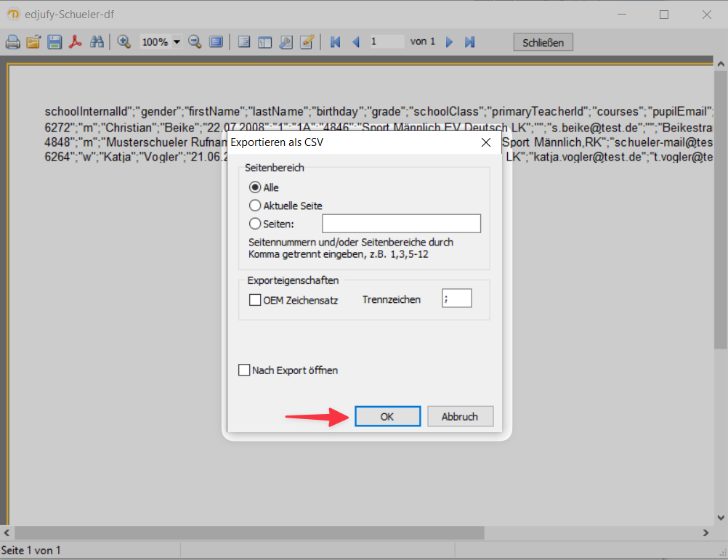Image resolution: width=728 pixels, height=560 pixels.
Task: Zoom out of the report preview
Action: click(x=195, y=41)
